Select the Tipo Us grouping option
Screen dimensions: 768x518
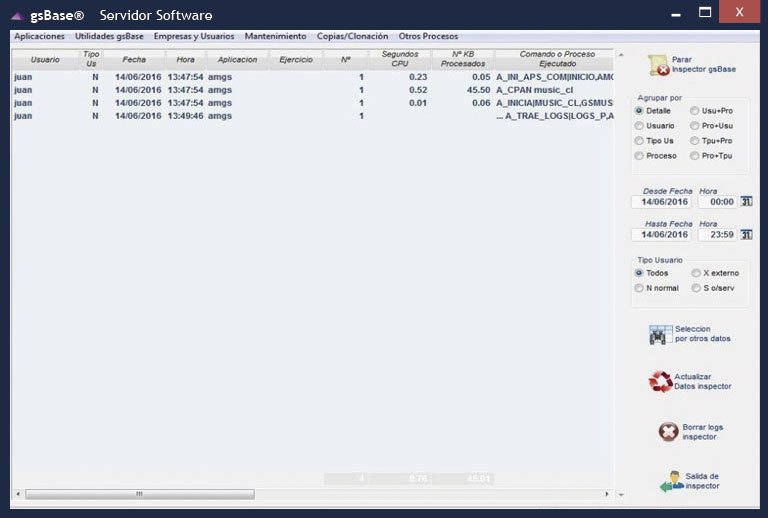pyautogui.click(x=639, y=141)
